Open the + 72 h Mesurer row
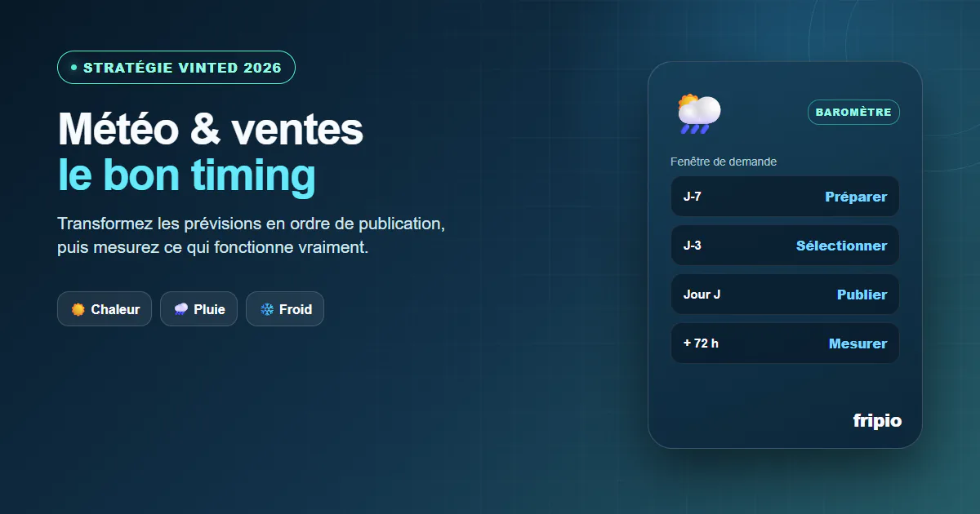Image resolution: width=980 pixels, height=514 pixels. click(785, 343)
